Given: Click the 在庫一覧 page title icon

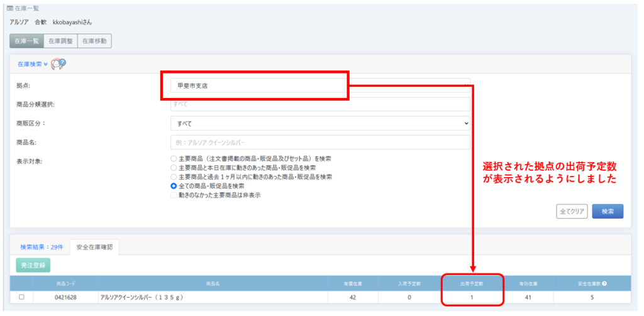Looking at the screenshot, I should pyautogui.click(x=9, y=8).
